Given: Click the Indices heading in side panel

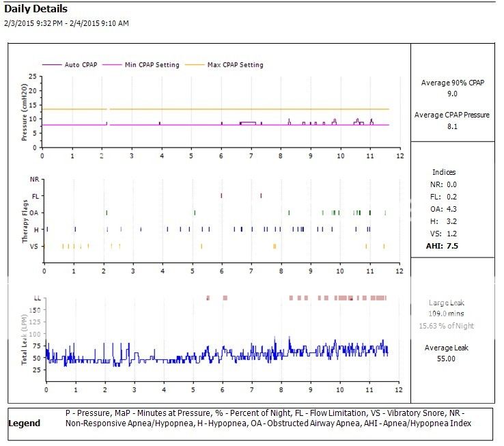Looking at the screenshot, I should click(x=444, y=172).
